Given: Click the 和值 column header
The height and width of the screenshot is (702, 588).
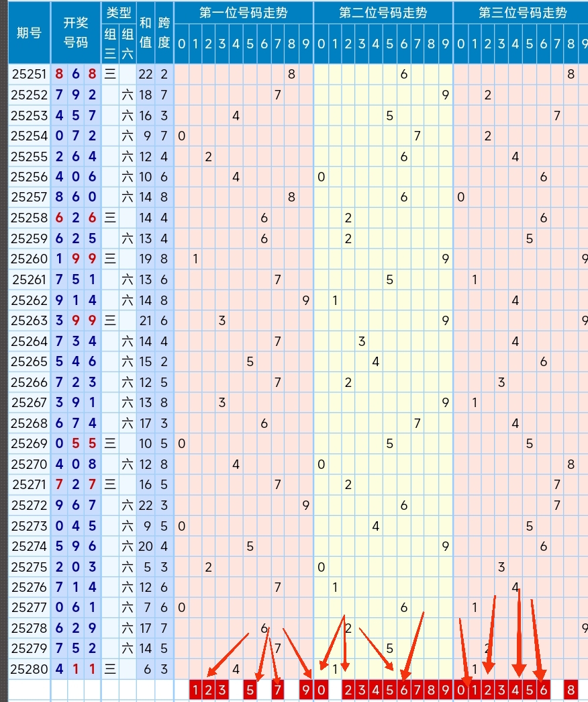Looking at the screenshot, I should [x=146, y=33].
